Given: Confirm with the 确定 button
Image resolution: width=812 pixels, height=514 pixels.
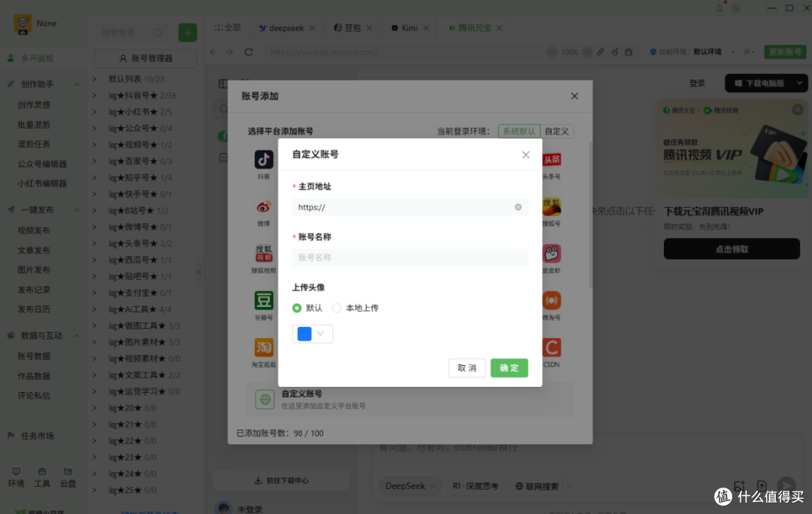Looking at the screenshot, I should pos(510,368).
